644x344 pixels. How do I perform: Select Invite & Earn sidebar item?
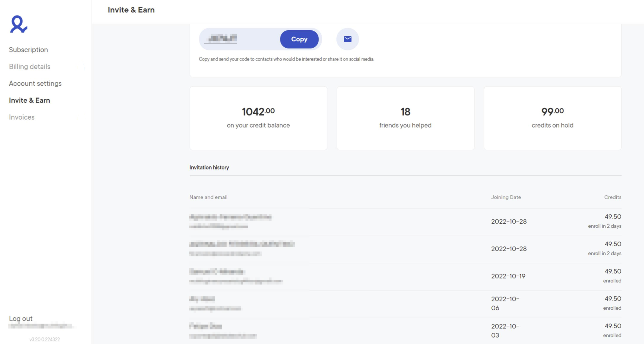(29, 100)
